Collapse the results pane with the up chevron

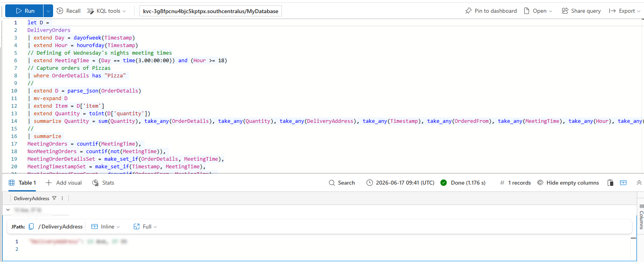pos(639,183)
